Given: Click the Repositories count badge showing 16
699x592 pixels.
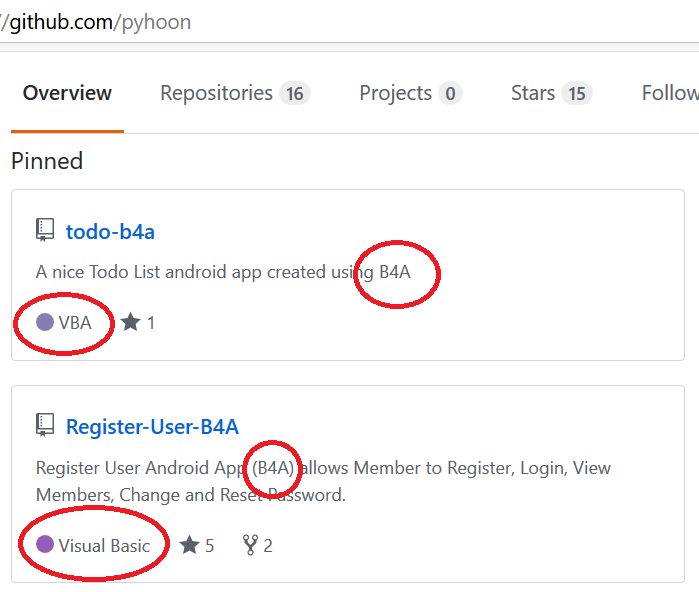Looking at the screenshot, I should tap(294, 94).
